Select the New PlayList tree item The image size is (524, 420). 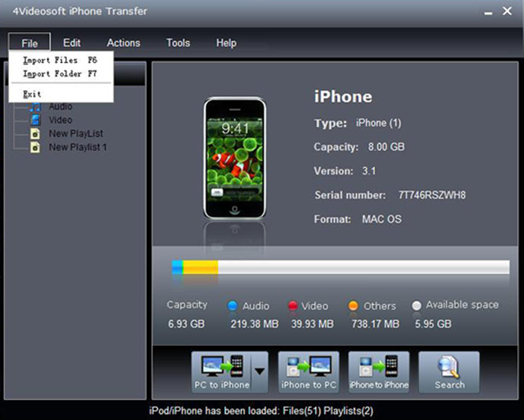click(x=76, y=133)
